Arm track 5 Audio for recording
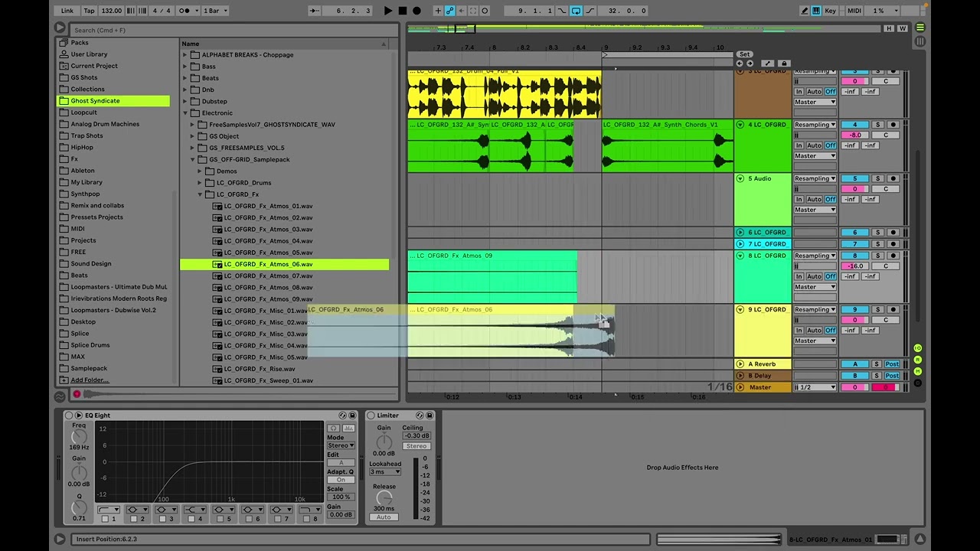 [893, 178]
